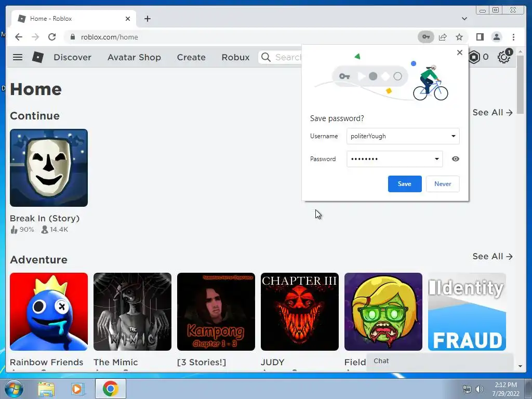
Task: Save the password with the Save button
Action: click(405, 184)
